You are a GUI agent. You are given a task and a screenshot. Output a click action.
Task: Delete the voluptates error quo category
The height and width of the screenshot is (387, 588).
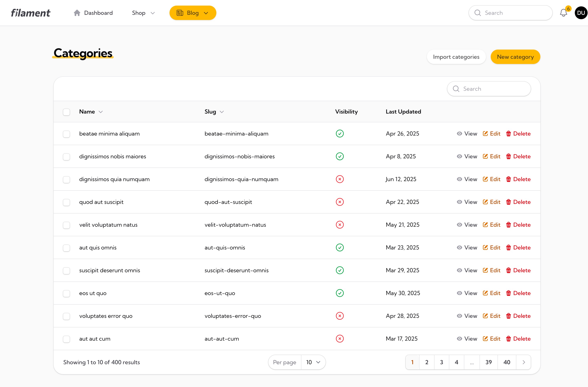click(518, 316)
